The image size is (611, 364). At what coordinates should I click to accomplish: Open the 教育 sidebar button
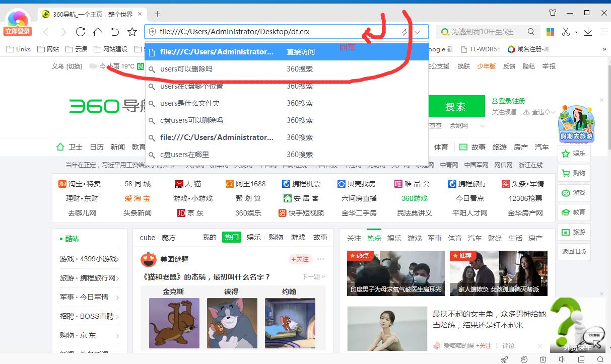click(574, 212)
